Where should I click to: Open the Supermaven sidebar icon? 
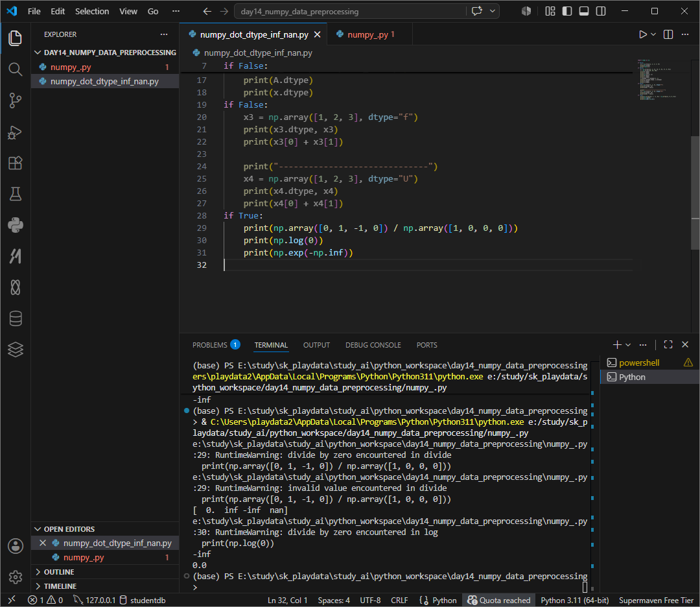pos(15,256)
